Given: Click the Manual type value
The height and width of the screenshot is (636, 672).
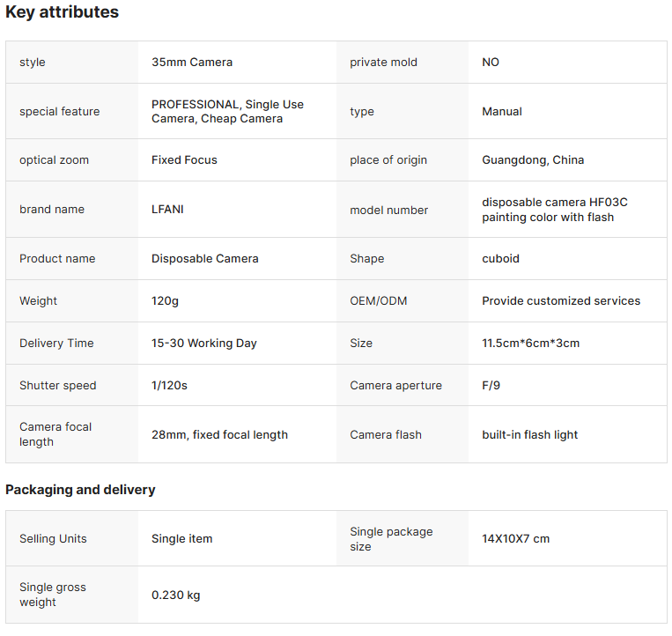Looking at the screenshot, I should tap(502, 111).
